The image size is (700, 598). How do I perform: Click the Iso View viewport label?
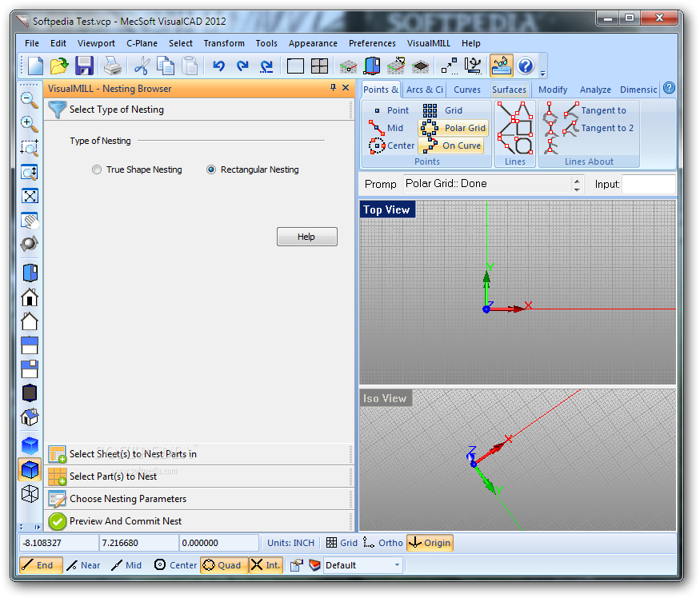click(386, 398)
